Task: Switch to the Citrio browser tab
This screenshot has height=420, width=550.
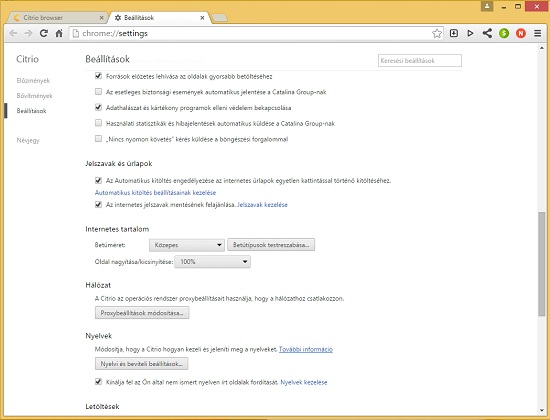Action: 58,18
